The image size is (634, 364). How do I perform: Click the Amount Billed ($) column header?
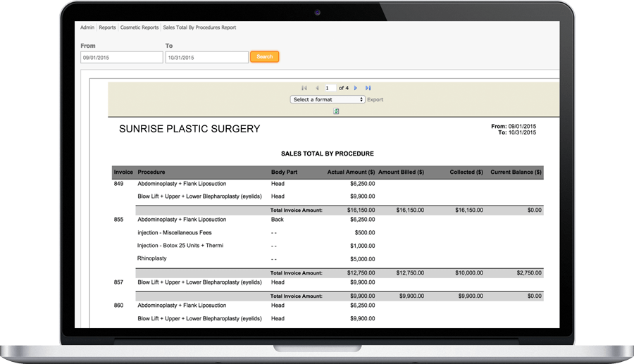(x=401, y=172)
